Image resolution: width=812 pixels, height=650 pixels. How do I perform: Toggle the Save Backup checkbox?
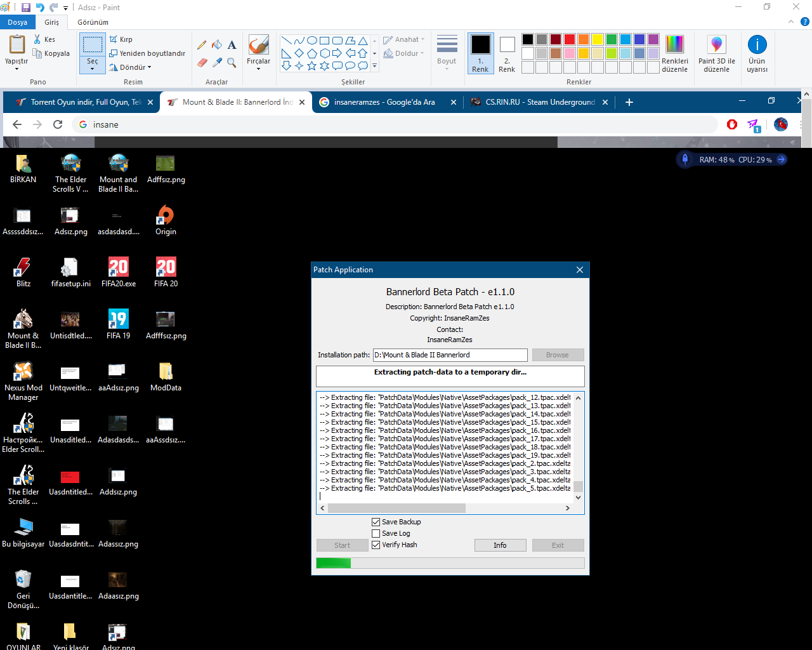click(x=376, y=522)
